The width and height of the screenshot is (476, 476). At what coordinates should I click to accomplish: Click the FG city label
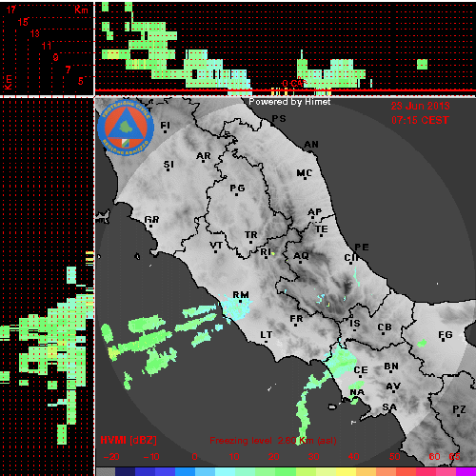(446, 335)
